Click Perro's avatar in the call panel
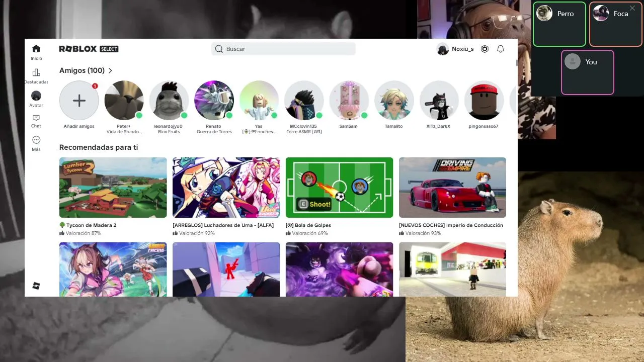Screen dimensions: 644x362 (x=544, y=14)
